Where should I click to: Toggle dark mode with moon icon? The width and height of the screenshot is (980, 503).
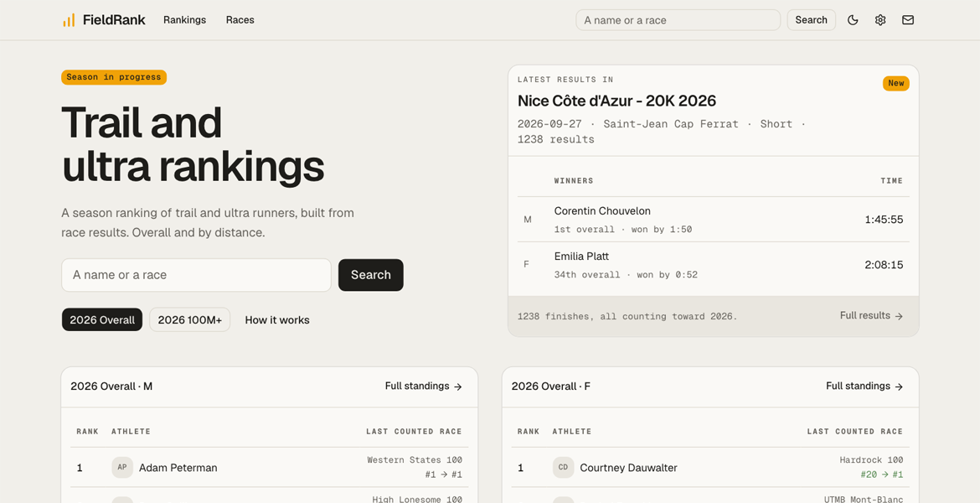(853, 20)
